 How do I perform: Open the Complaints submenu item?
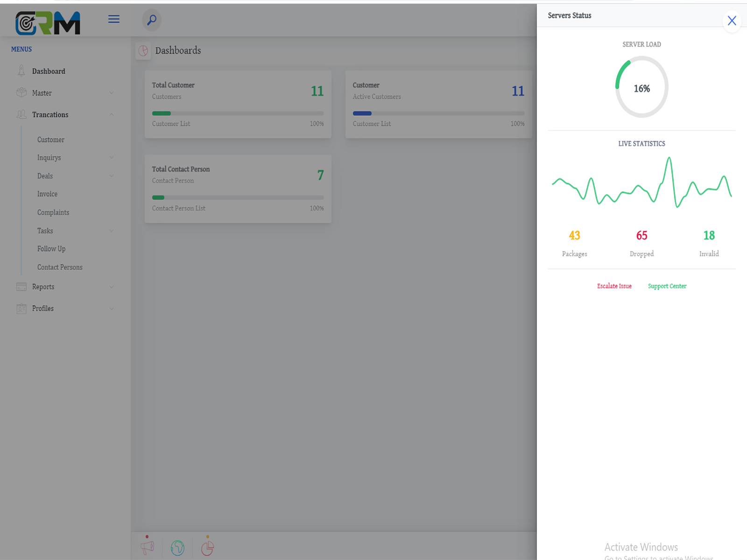pyautogui.click(x=53, y=212)
